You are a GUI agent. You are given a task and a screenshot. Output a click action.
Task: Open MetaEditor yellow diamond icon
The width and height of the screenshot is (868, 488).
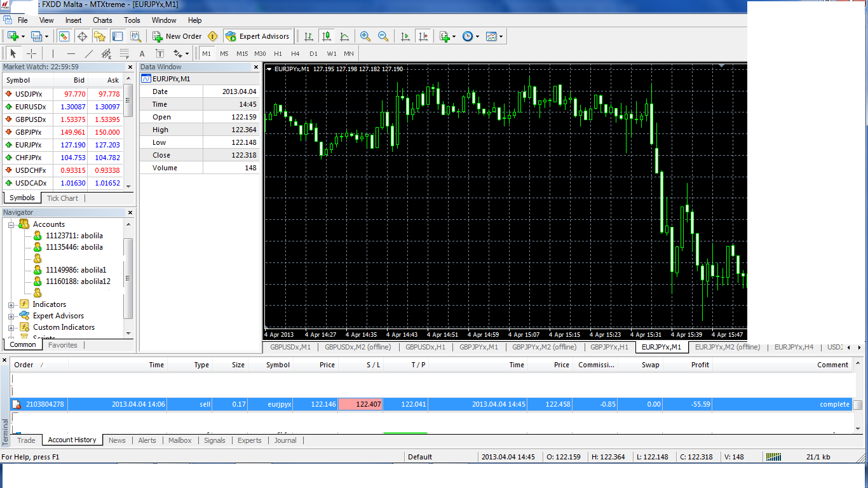tap(213, 36)
